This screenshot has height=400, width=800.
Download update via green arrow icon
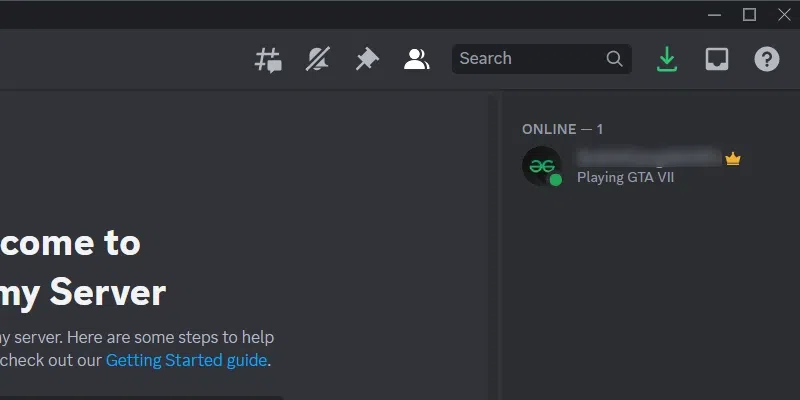click(x=667, y=59)
